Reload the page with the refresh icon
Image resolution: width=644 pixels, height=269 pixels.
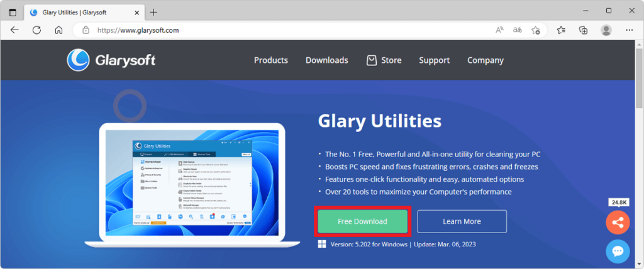point(37,30)
